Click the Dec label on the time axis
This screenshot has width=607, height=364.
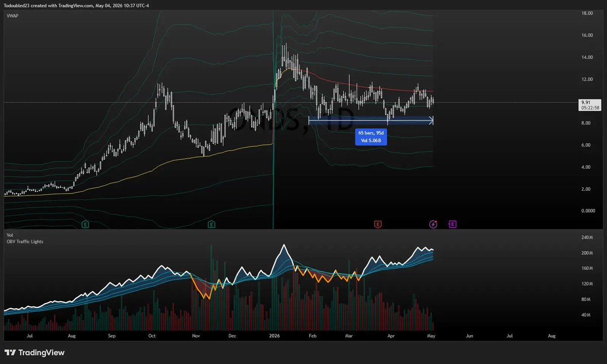click(x=232, y=336)
